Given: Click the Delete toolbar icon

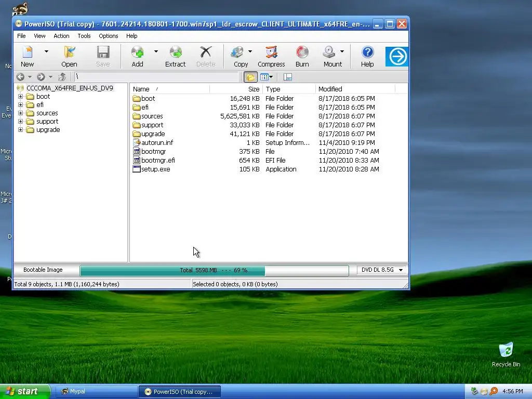Looking at the screenshot, I should (x=206, y=56).
